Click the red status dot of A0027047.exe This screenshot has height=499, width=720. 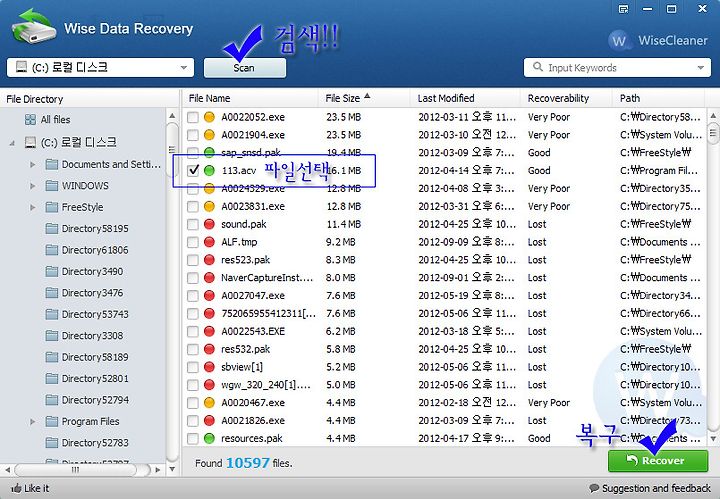point(209,296)
